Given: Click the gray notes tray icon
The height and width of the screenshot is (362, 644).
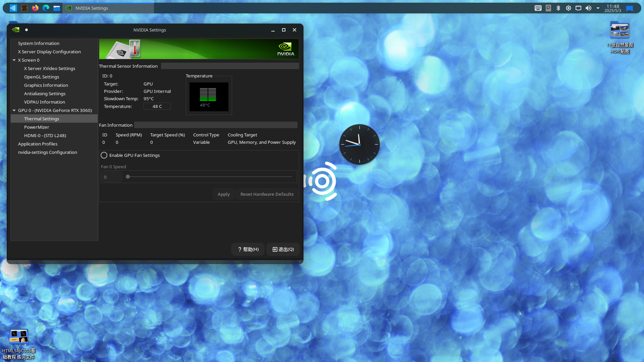Looking at the screenshot, I should pos(548,8).
